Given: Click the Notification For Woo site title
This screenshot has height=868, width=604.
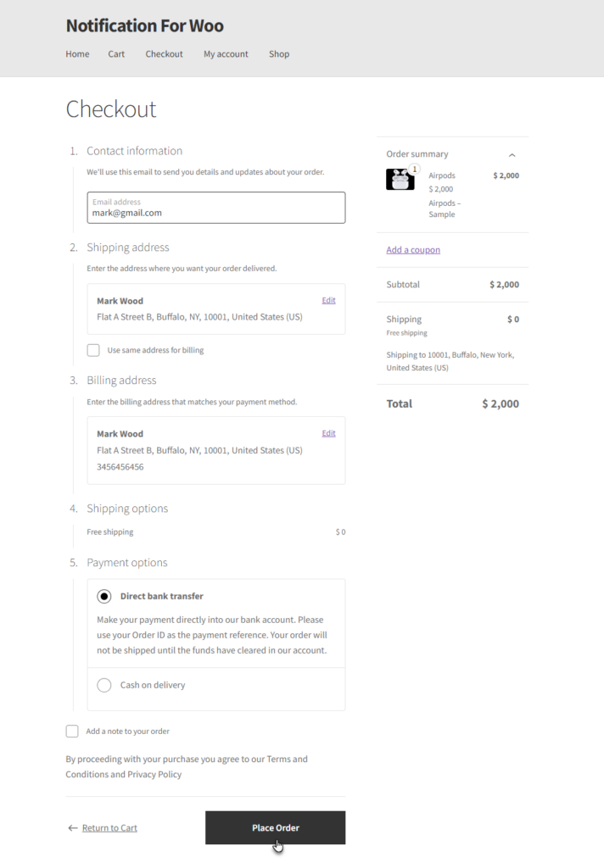Looking at the screenshot, I should [x=144, y=26].
